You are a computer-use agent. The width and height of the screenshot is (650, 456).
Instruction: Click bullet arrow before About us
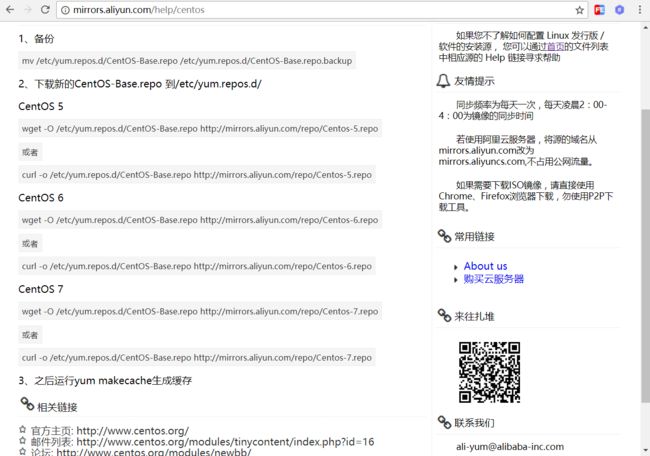[456, 267]
